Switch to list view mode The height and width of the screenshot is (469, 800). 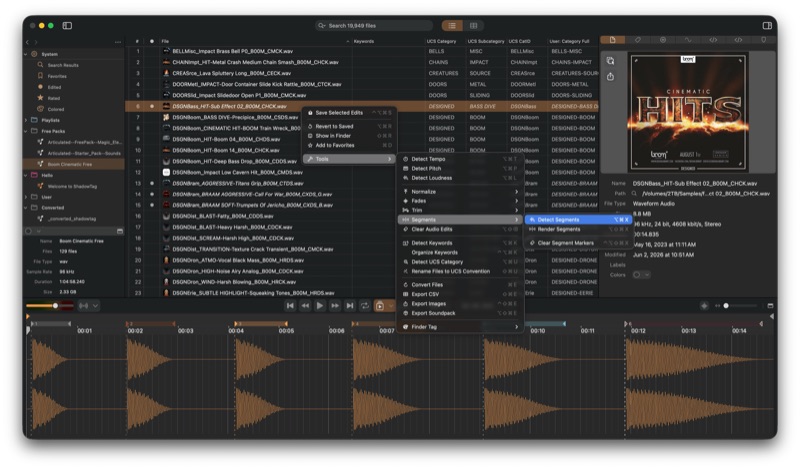[x=452, y=26]
